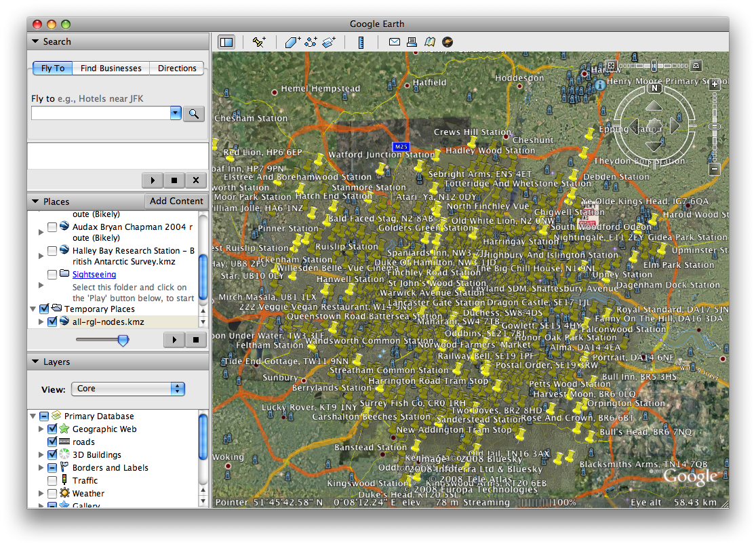
Task: Open the Fly To history dropdown
Action: pos(176,113)
